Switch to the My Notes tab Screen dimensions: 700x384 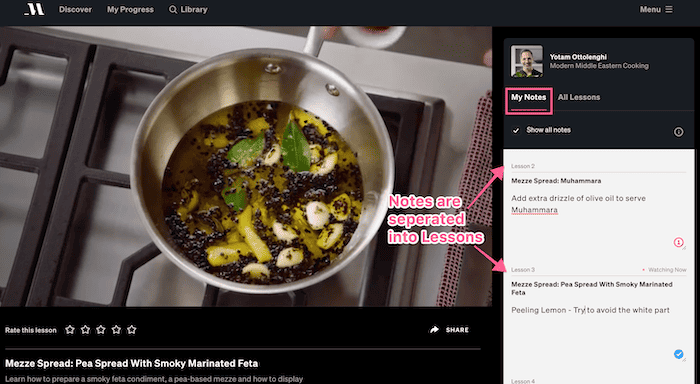coord(529,97)
